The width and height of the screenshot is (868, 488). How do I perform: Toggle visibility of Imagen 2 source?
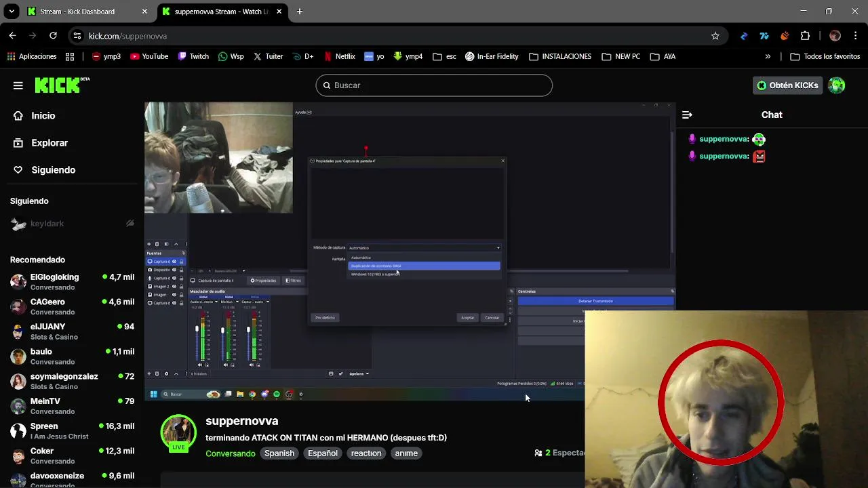(x=174, y=287)
